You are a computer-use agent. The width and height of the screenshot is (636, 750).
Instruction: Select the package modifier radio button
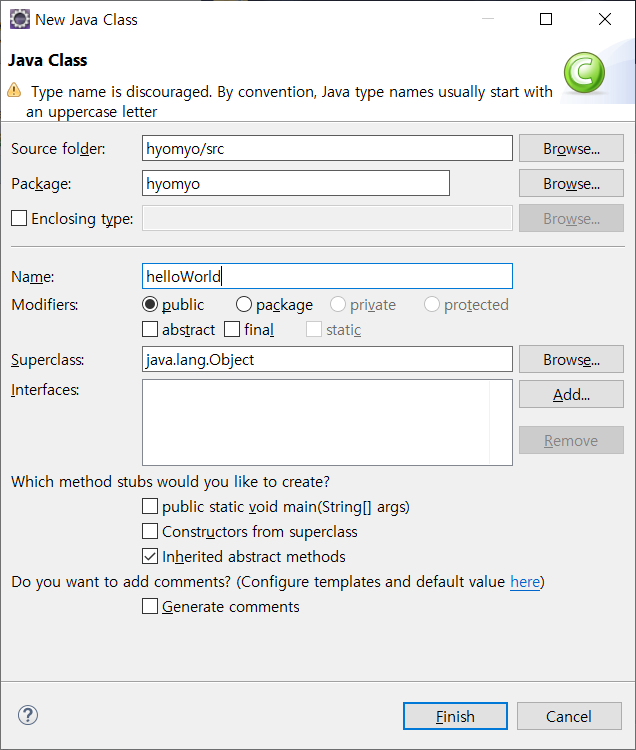(244, 304)
